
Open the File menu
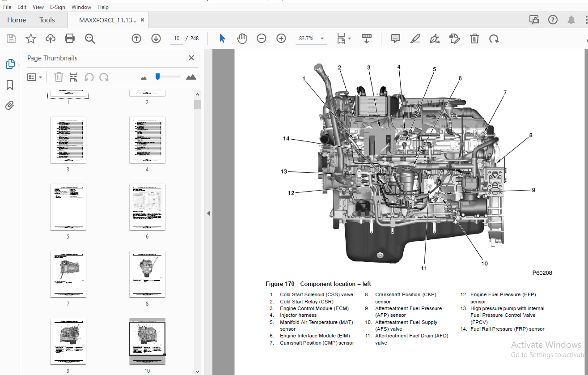click(7, 7)
